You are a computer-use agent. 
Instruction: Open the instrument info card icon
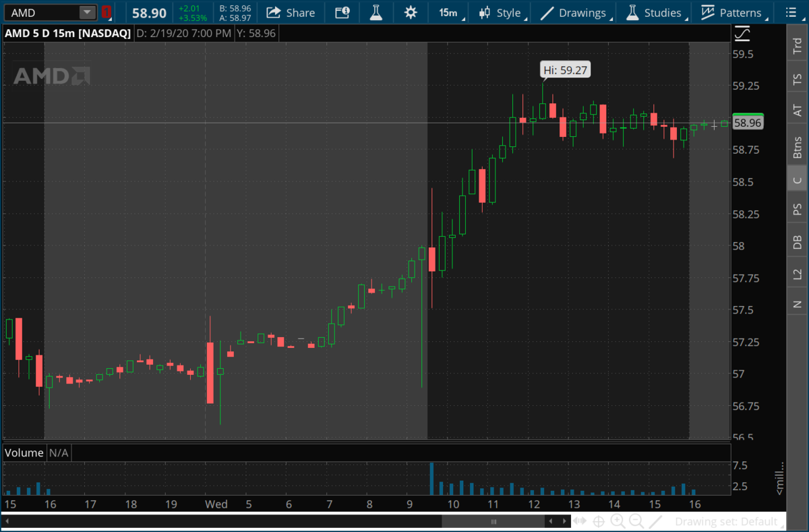[x=342, y=12]
